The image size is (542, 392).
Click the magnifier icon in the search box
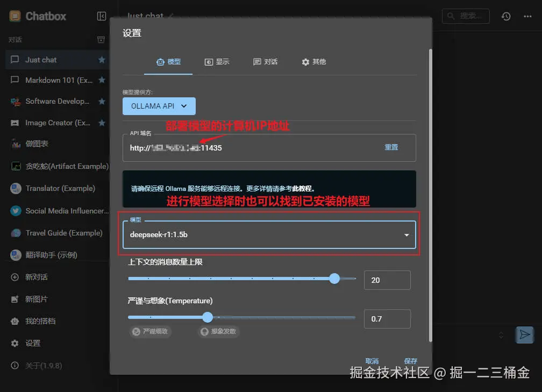pyautogui.click(x=451, y=16)
